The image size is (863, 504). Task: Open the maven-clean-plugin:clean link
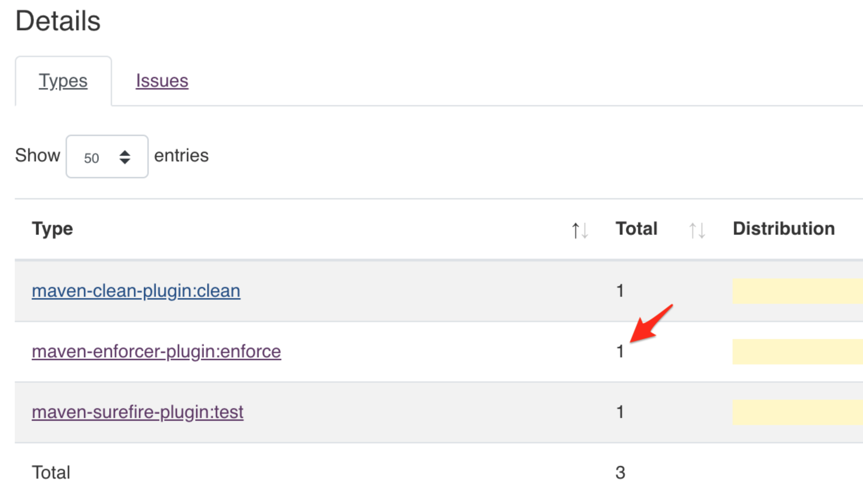[x=136, y=291]
